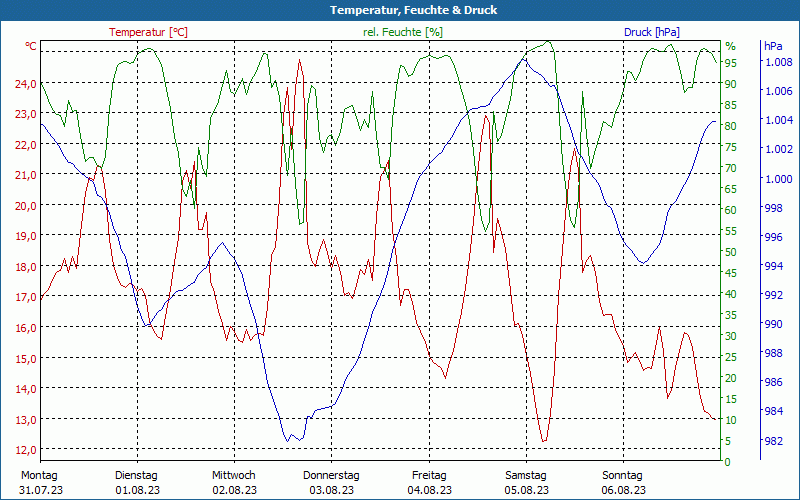The height and width of the screenshot is (500, 800).
Task: Choose the Mittwoch 02.08.23 date label
Action: (234, 482)
